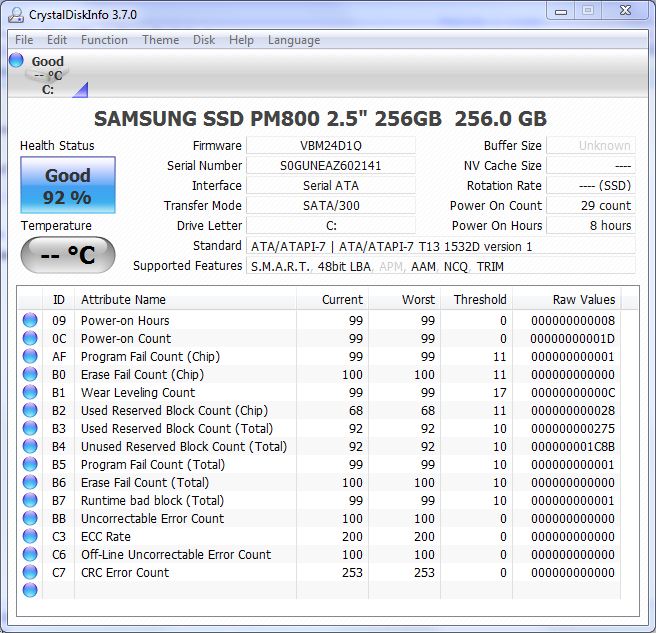Close the CrystalDiskInfo window

coord(625,11)
